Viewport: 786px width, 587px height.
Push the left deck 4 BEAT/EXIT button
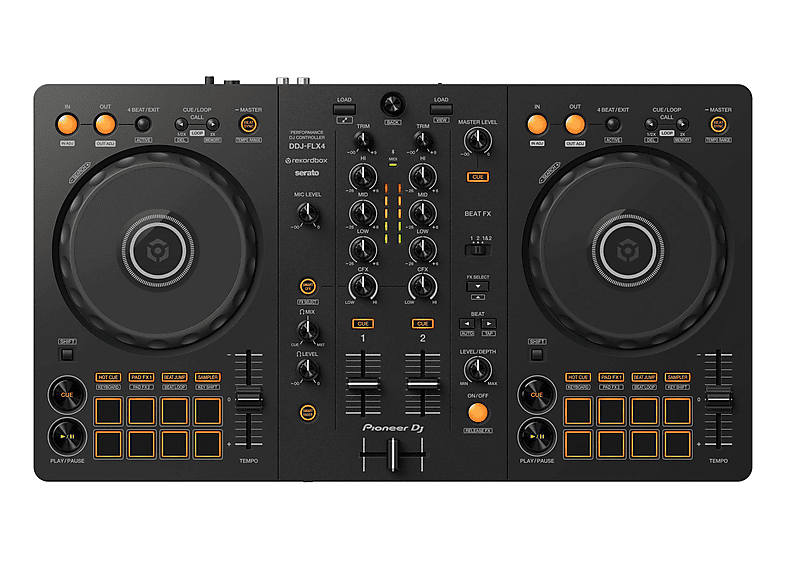(143, 124)
